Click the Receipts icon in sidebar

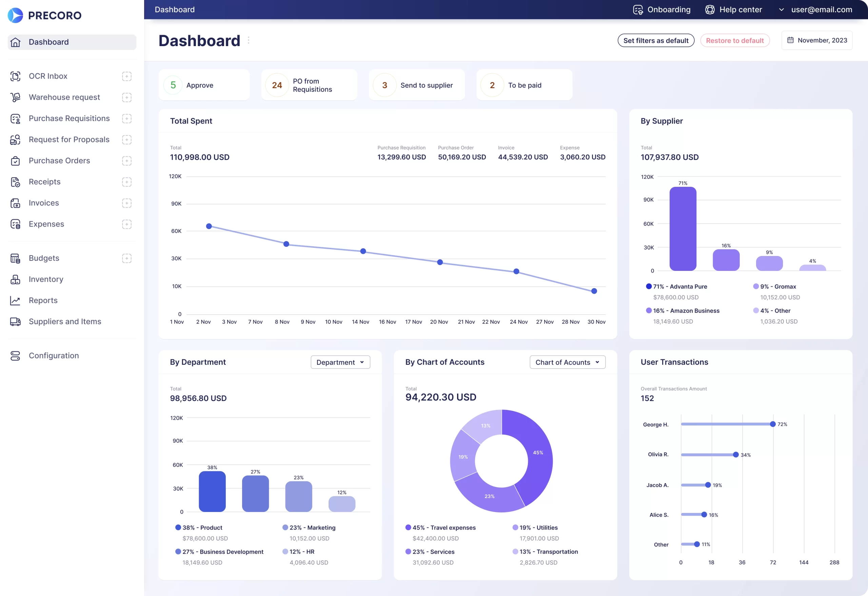click(x=15, y=182)
